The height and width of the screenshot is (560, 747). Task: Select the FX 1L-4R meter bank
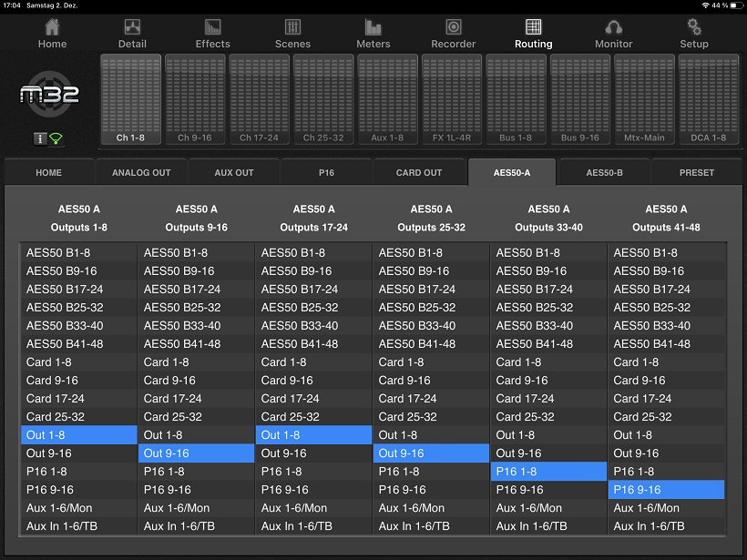point(452,99)
